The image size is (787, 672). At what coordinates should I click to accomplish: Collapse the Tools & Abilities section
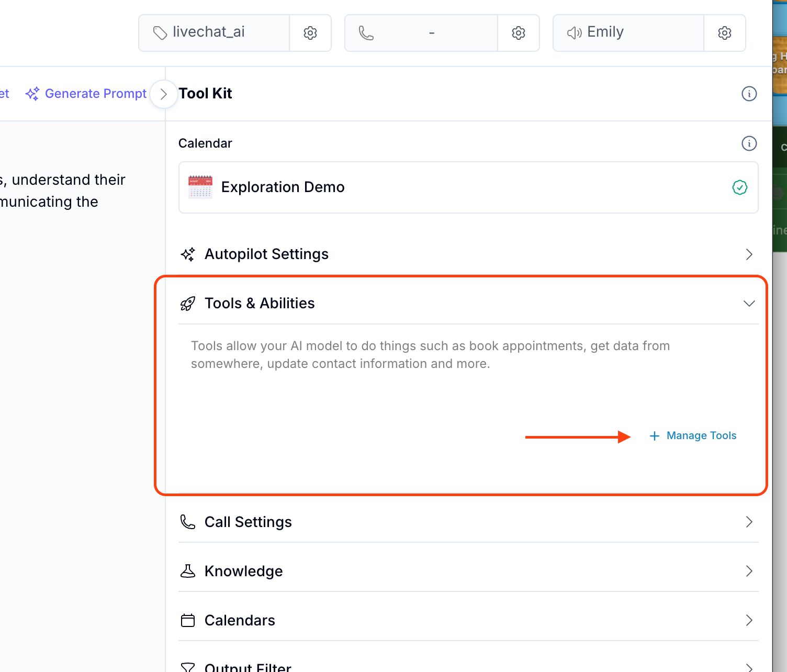pos(749,304)
